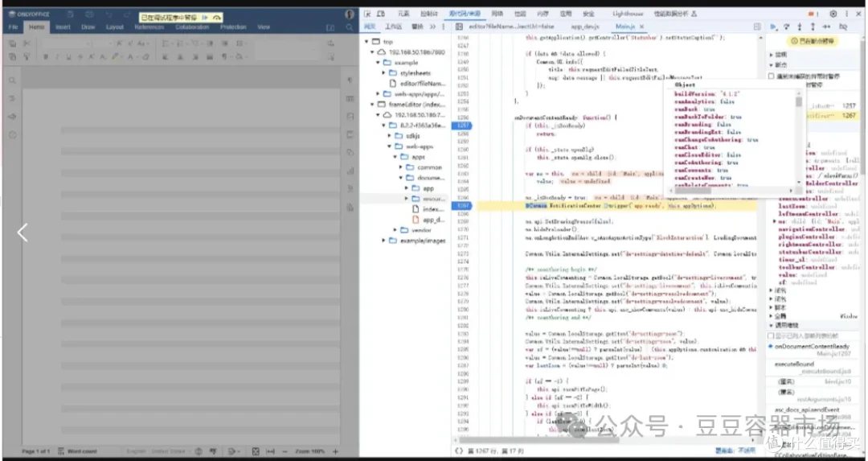Click the Headings navigation icon in the left sidebar
This screenshot has width=868, height=461.
pos(12,99)
